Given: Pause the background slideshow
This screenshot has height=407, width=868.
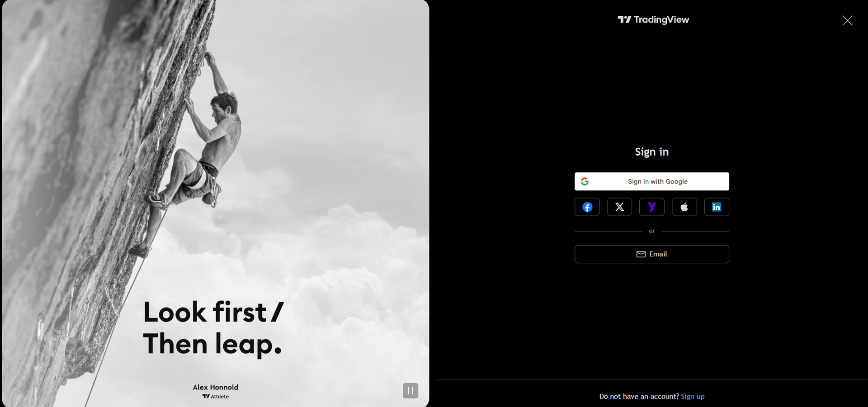Looking at the screenshot, I should coord(410,391).
